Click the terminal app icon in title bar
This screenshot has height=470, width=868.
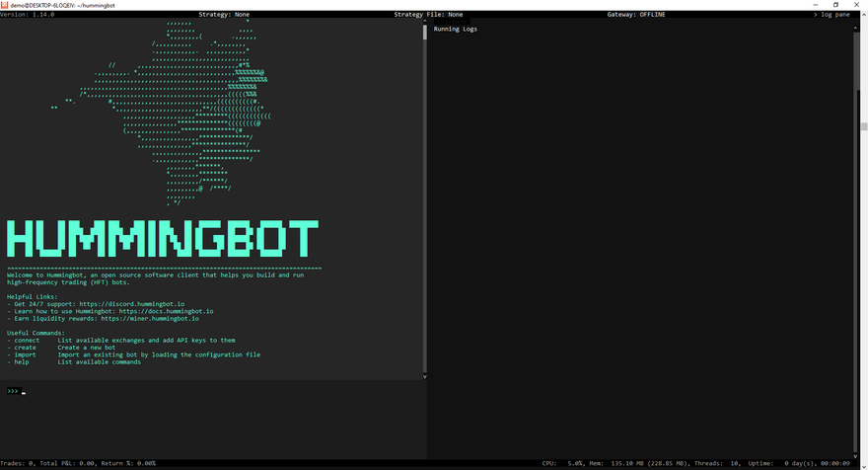pos(5,5)
